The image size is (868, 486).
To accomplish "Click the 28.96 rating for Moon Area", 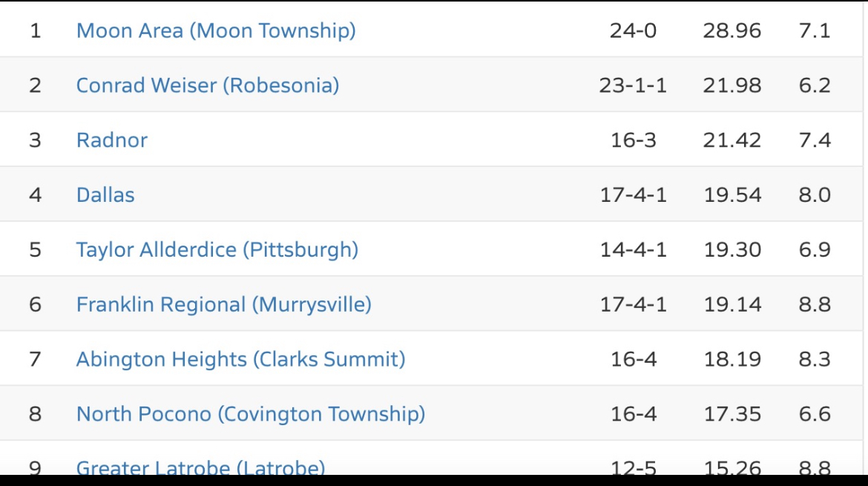I will pos(732,30).
